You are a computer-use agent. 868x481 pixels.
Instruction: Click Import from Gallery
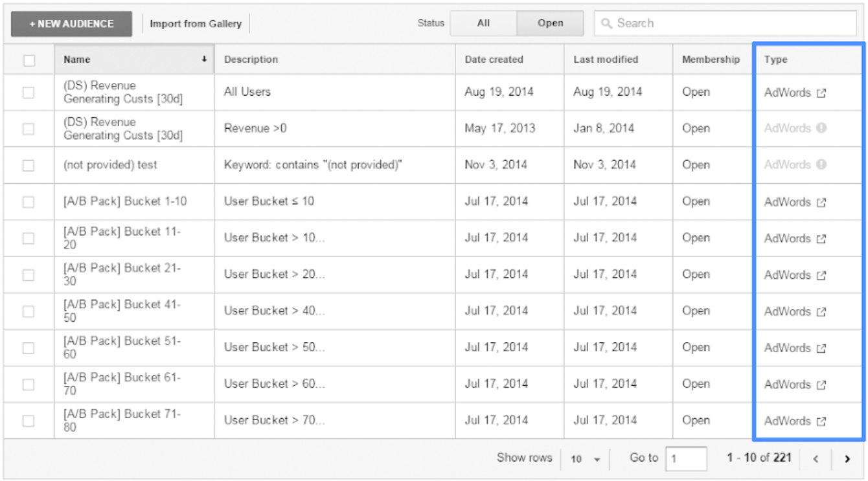point(196,24)
